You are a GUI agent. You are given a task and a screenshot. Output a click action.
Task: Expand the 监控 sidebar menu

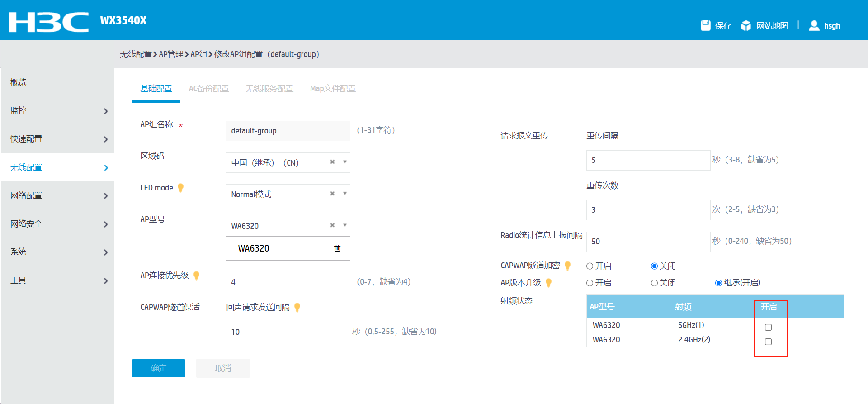pyautogui.click(x=58, y=111)
